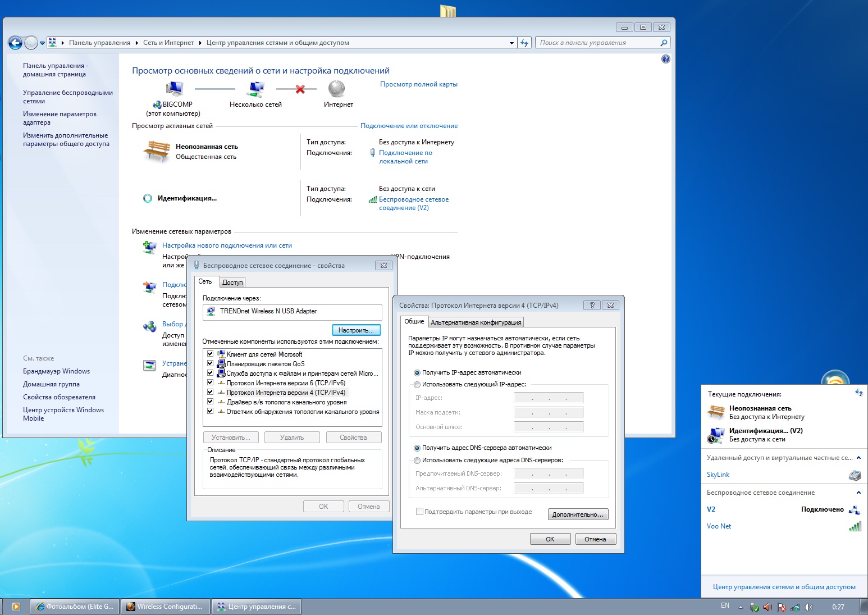Switch to the alternative configuration tab

coord(476,322)
